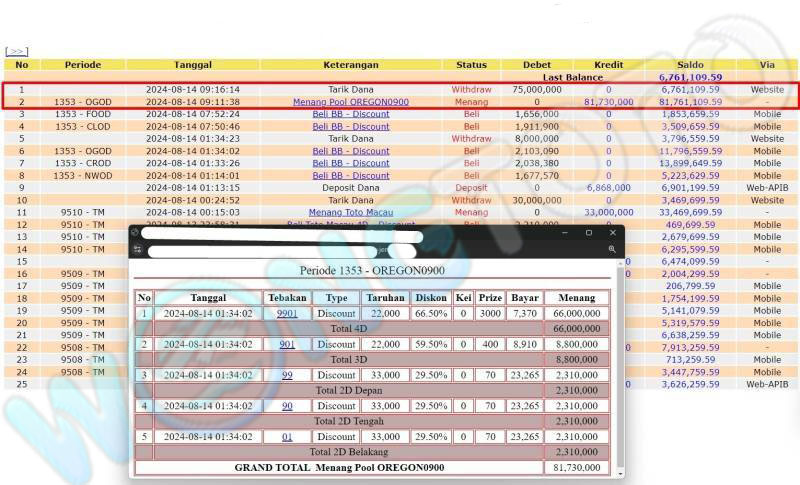Close the Periode 1353 popup window

611,233
